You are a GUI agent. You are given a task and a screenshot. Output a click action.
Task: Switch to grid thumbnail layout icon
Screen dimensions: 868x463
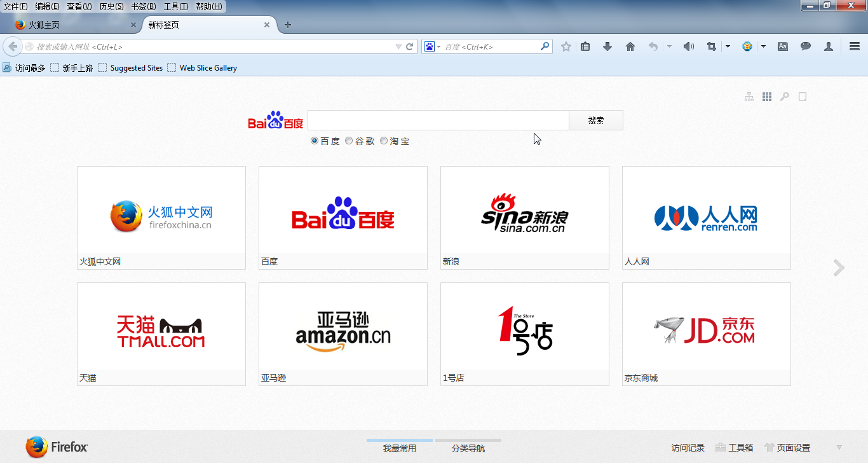coord(767,97)
